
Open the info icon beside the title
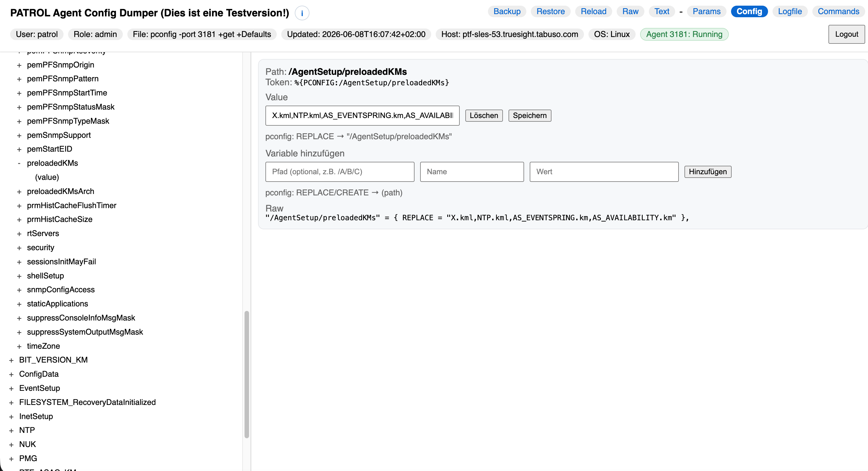(302, 13)
